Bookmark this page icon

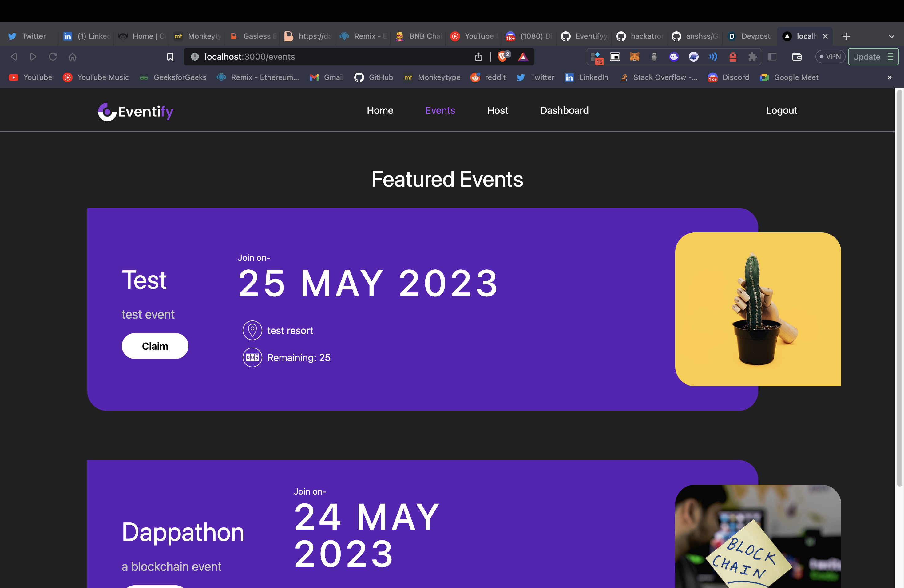point(170,57)
